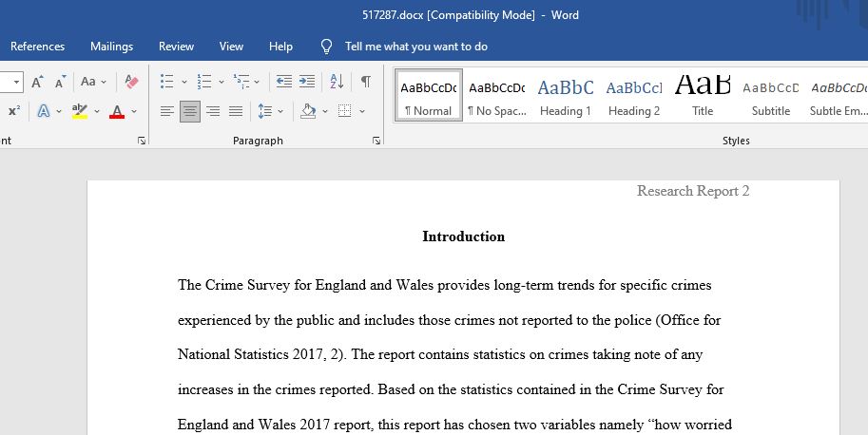Expand text effects dropdown arrow

click(59, 112)
